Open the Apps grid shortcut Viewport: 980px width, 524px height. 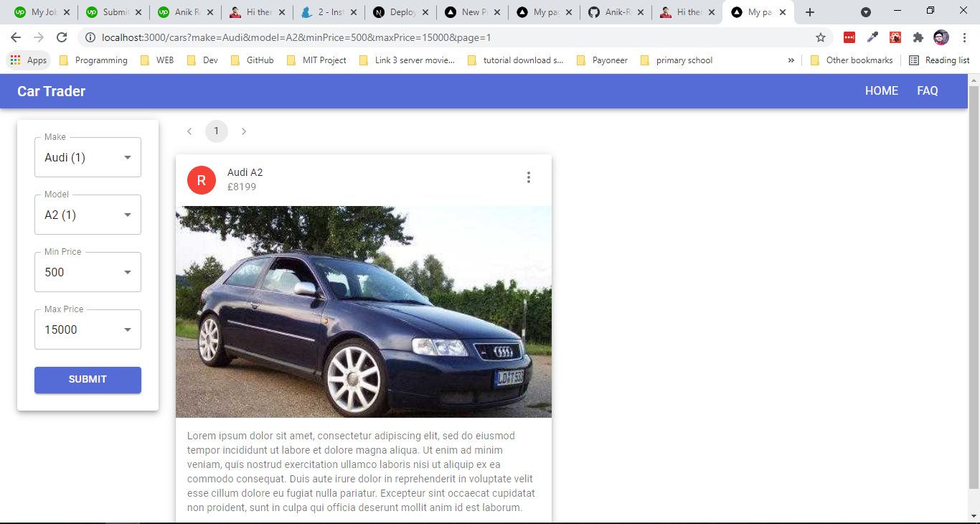(29, 60)
